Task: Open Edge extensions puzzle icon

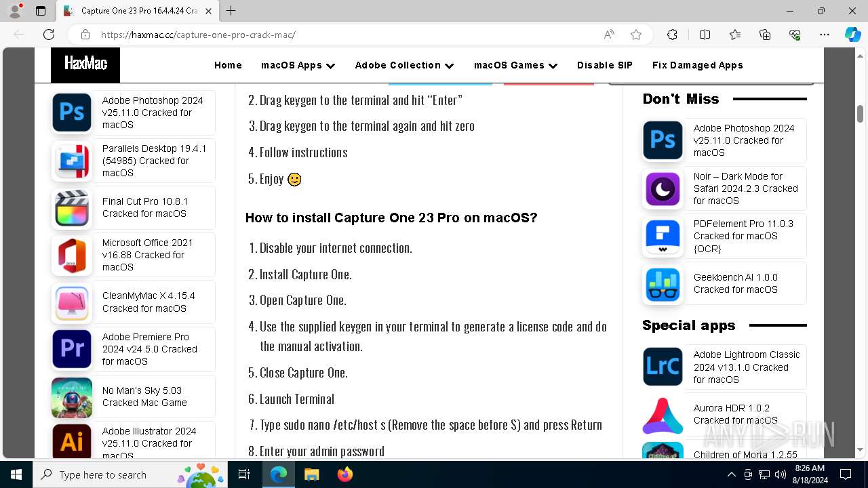Action: (x=672, y=35)
